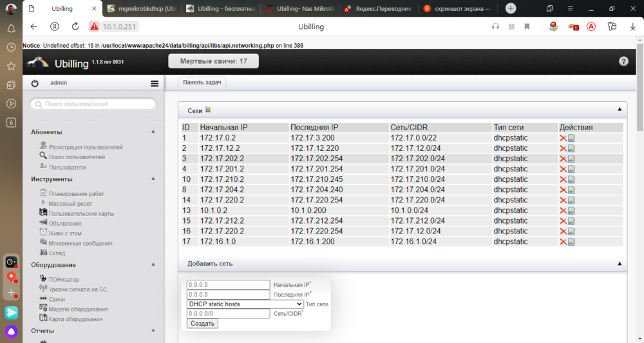The image size is (644, 343).
Task: Open the chart icon beside Сети header
Action: (x=208, y=110)
